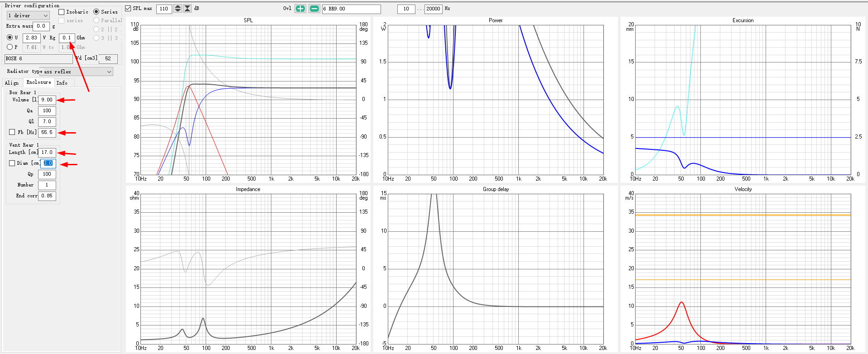Remove overlay with green minus icon
The width and height of the screenshot is (868, 354).
(314, 9)
